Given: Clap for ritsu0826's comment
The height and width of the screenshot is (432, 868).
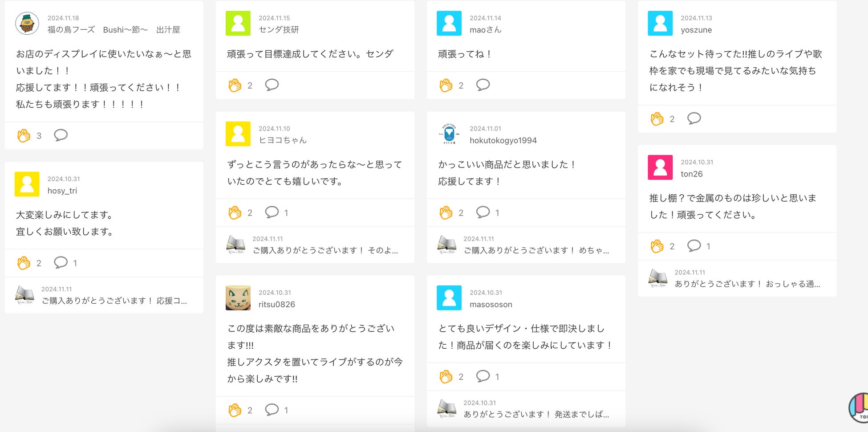Looking at the screenshot, I should pos(235,410).
